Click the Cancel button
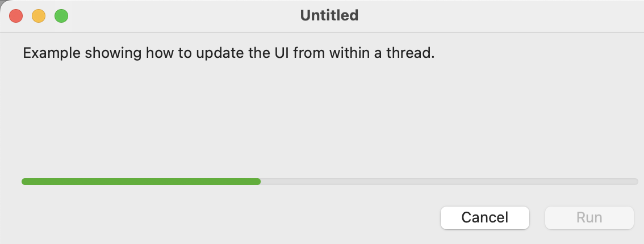This screenshot has height=244, width=644. (484, 217)
